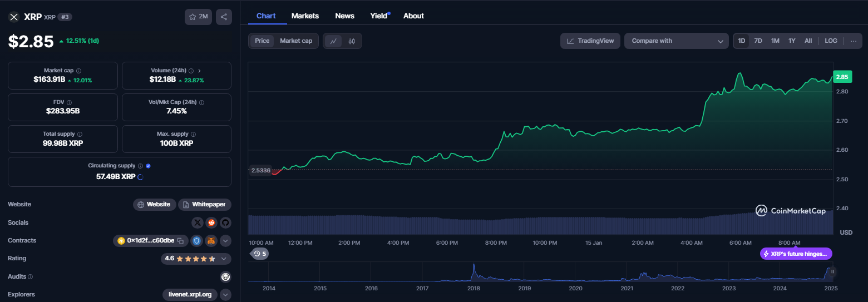Open XRP's future hinges news marker
The width and height of the screenshot is (868, 302).
[796, 254]
